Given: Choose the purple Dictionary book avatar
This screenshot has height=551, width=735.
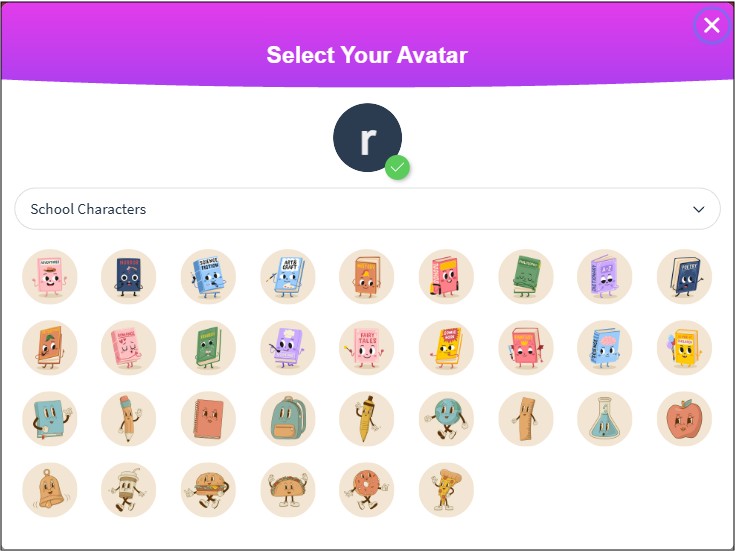Looking at the screenshot, I should click(x=605, y=277).
